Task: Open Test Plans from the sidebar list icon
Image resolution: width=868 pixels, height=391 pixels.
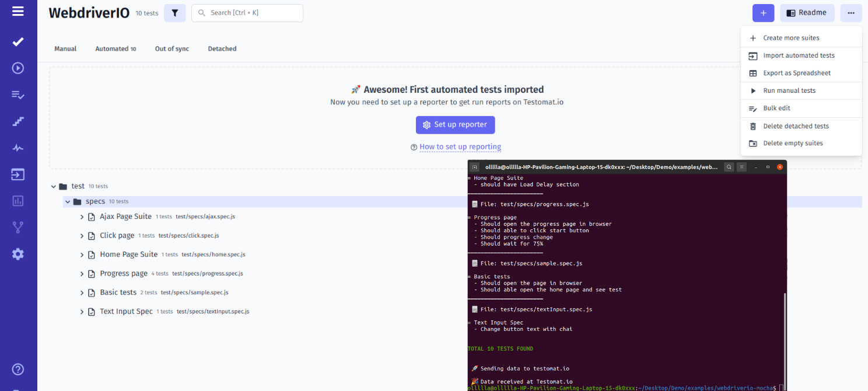Action: (x=17, y=95)
